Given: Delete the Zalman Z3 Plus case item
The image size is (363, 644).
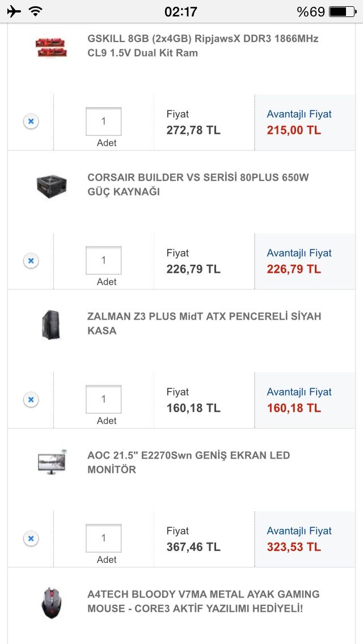Looking at the screenshot, I should point(31,400).
